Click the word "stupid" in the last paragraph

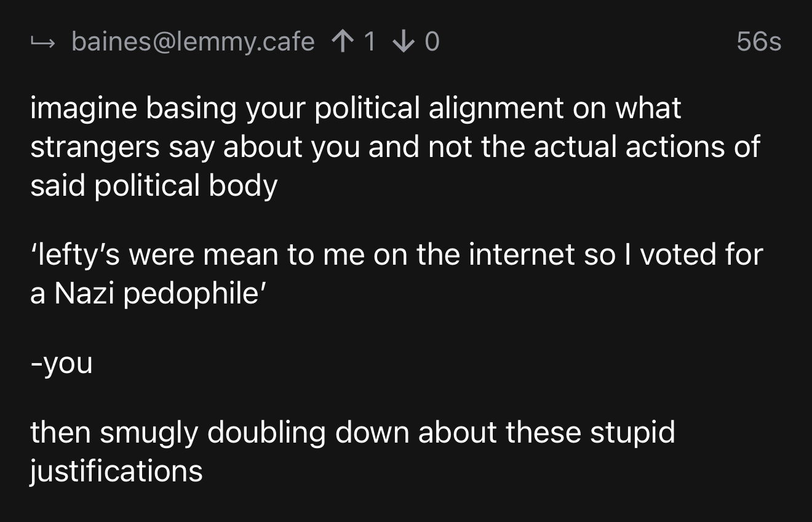[632, 432]
